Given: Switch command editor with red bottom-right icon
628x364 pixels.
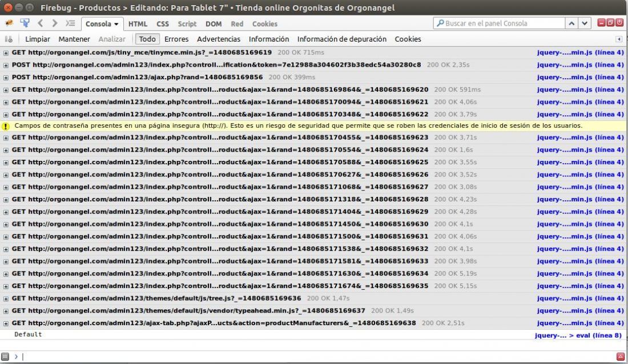Looking at the screenshot, I should [x=621, y=357].
